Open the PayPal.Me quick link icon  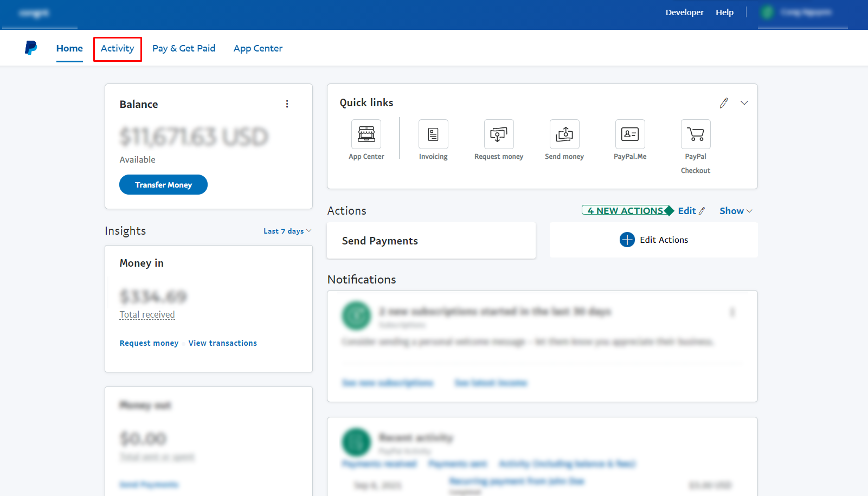pyautogui.click(x=629, y=134)
